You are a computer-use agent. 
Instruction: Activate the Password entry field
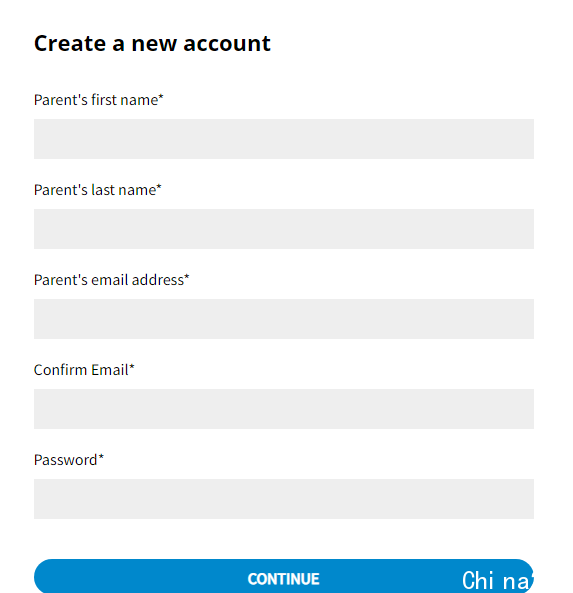[284, 499]
